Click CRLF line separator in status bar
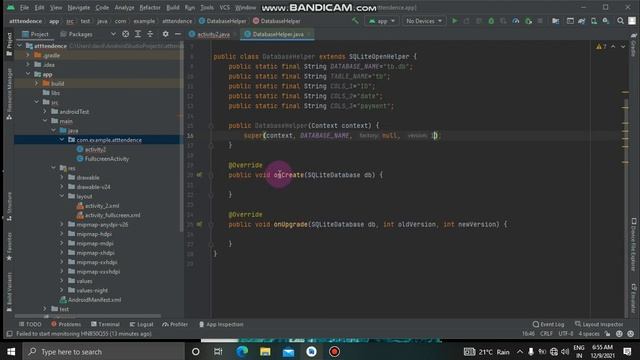Screen dimensions: 640x360 (x=546, y=333)
